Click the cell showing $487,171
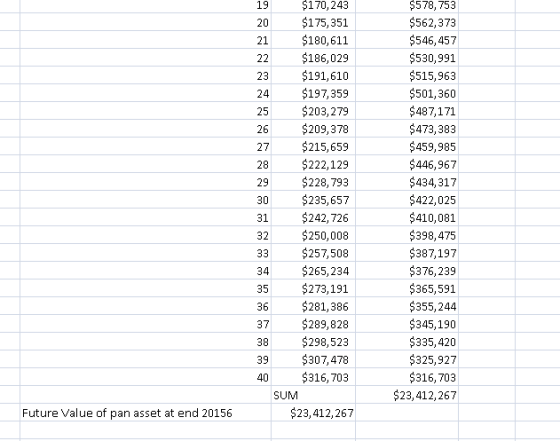Image resolution: width=560 pixels, height=441 pixels. [x=407, y=111]
